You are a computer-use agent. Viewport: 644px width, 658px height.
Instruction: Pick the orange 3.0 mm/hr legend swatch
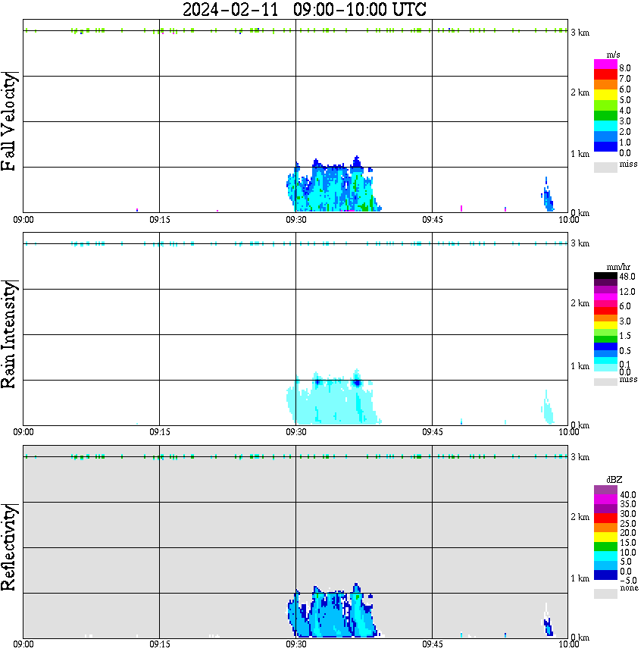(605, 318)
